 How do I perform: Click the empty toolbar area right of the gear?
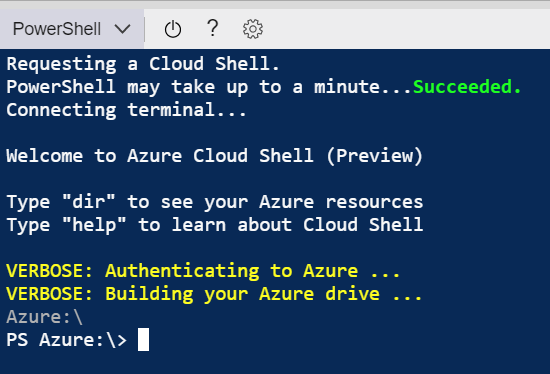coord(407,29)
